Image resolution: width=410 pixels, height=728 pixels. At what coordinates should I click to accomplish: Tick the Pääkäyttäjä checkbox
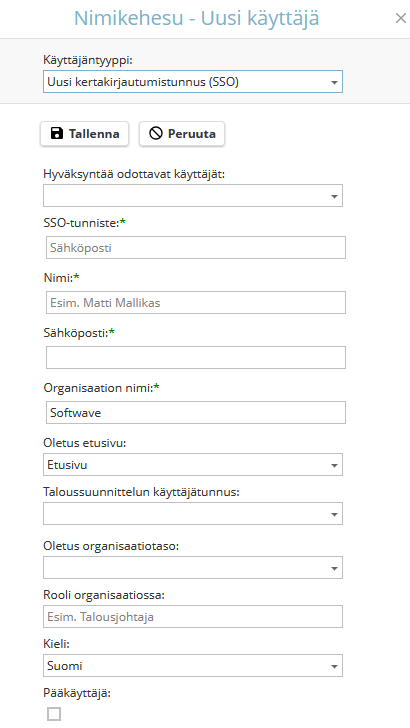(x=54, y=714)
